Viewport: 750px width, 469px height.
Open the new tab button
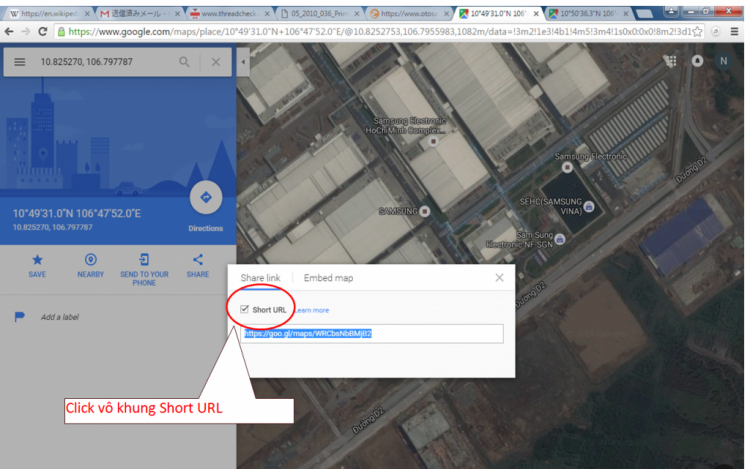point(644,13)
